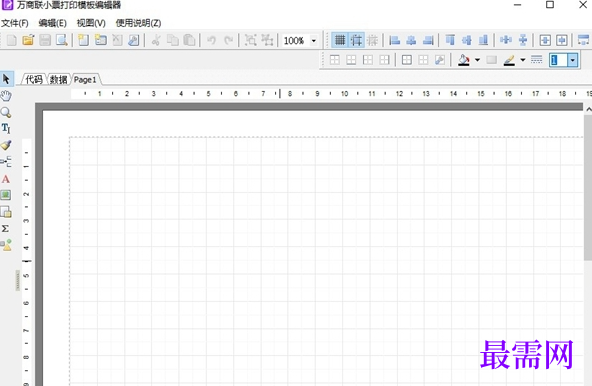The image size is (592, 386).
Task: Click the Paste clipboard icon
Action: coord(189,40)
